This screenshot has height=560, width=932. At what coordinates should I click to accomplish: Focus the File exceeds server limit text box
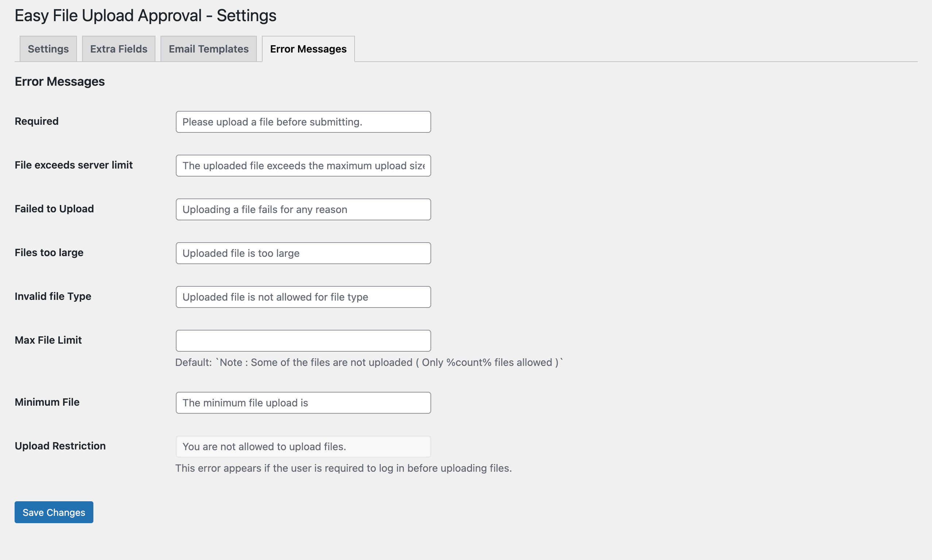303,165
